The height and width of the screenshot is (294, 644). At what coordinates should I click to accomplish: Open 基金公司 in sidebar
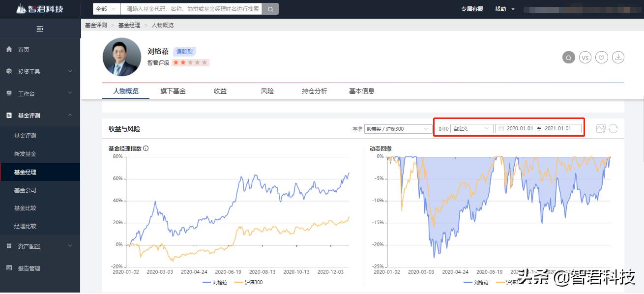pos(40,190)
